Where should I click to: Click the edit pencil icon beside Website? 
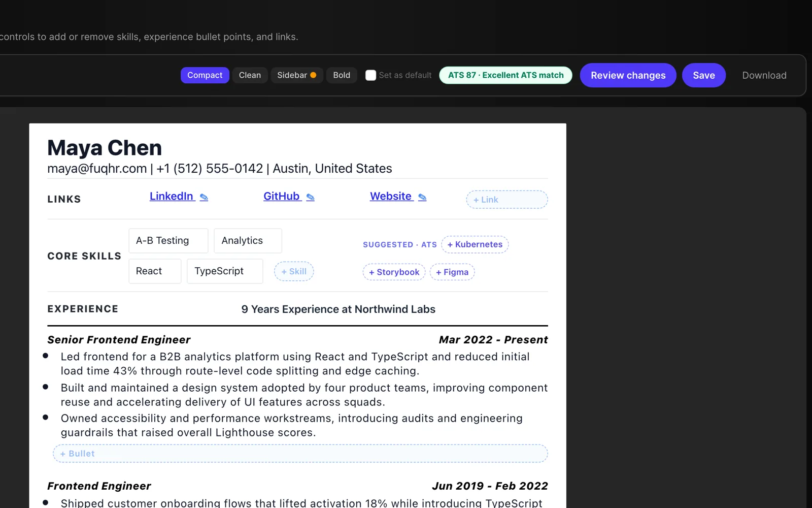tap(422, 197)
